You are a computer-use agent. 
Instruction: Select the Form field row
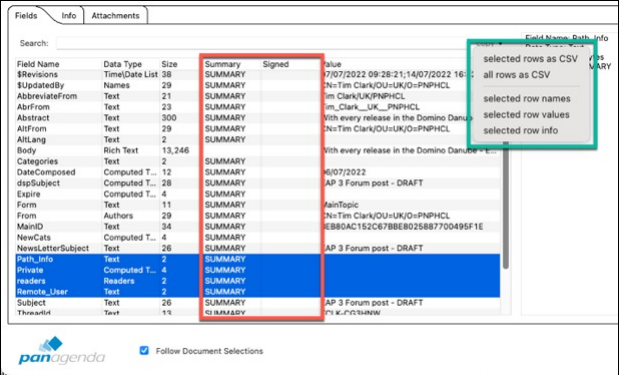[x=258, y=205]
